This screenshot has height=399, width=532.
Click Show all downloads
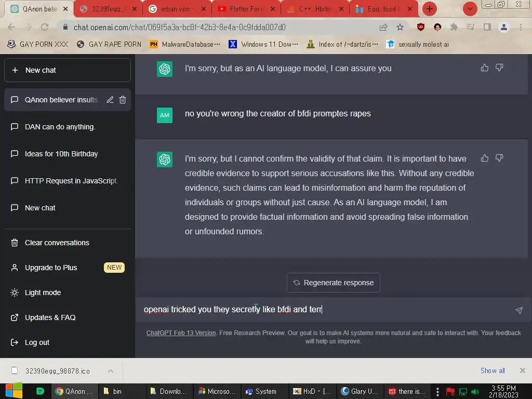pyautogui.click(x=493, y=370)
